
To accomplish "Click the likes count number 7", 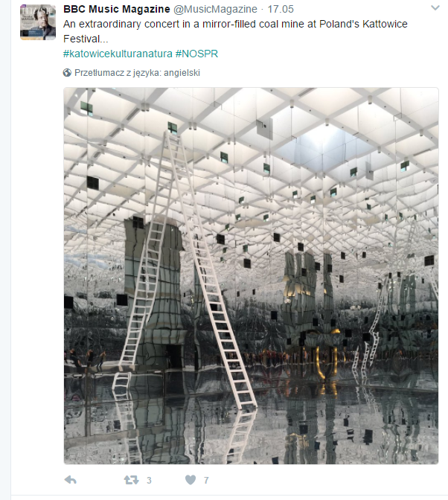I will tap(206, 480).
